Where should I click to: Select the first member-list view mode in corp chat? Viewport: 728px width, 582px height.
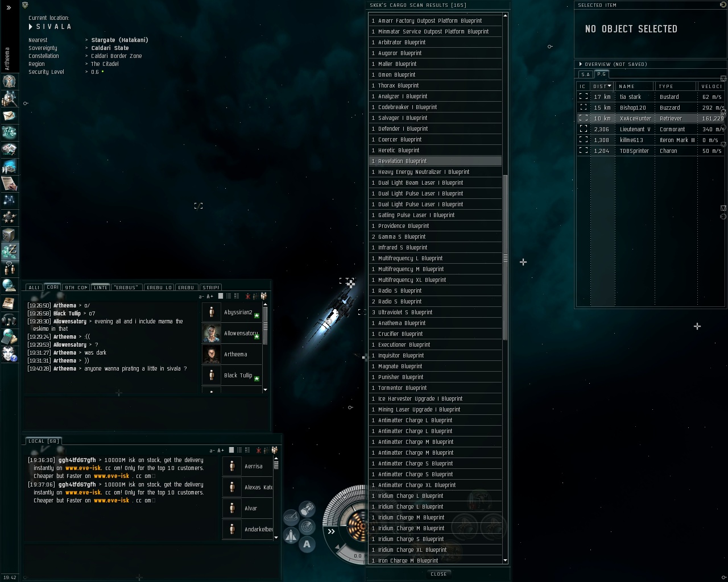coord(221,296)
